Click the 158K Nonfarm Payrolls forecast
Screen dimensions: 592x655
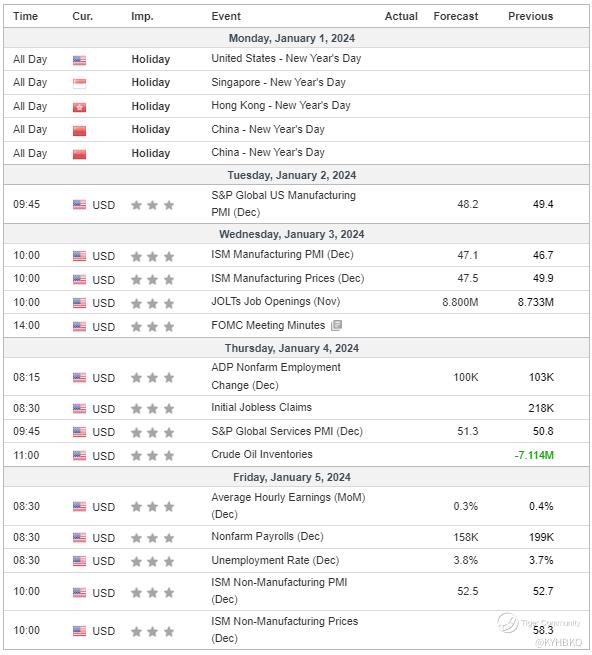point(466,537)
